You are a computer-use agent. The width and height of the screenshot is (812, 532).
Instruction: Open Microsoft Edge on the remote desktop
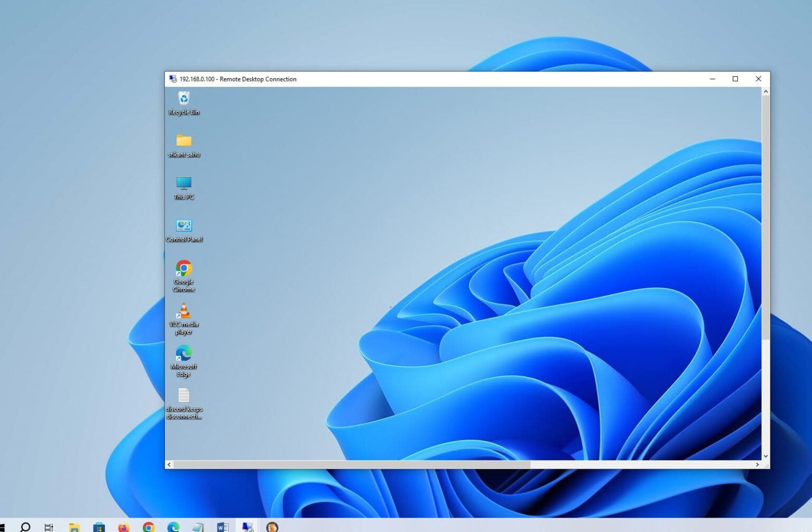(x=183, y=353)
